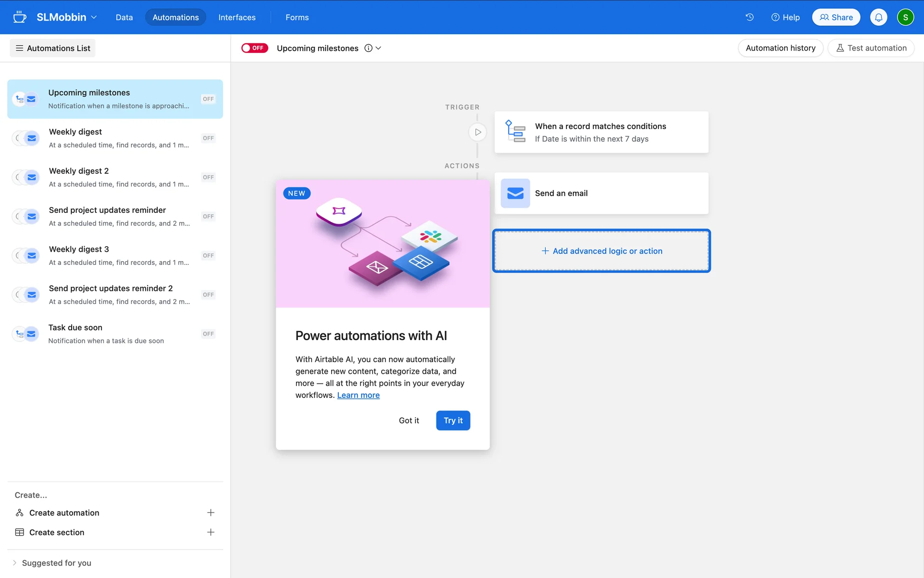This screenshot has width=924, height=578.
Task: Click plus next to Create automation
Action: 210,512
